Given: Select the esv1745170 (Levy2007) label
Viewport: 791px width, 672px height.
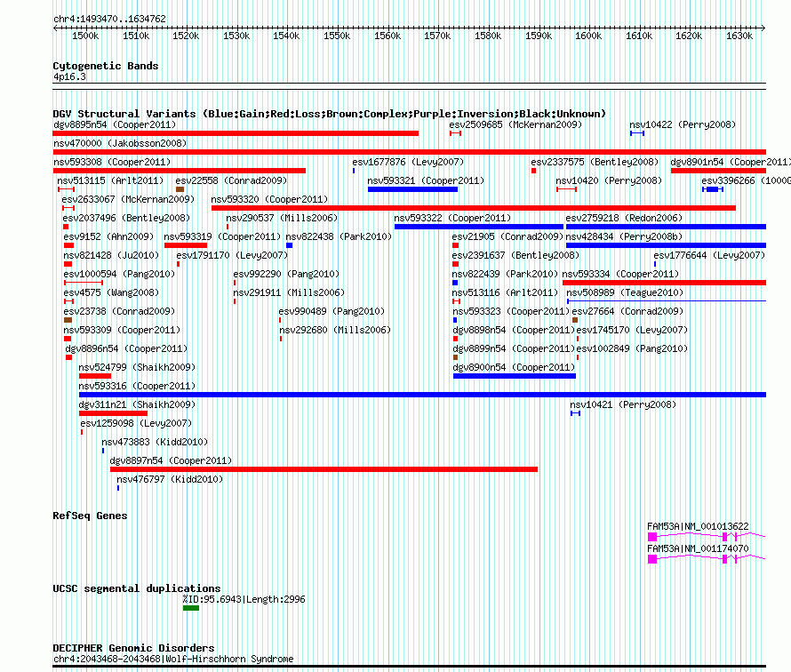Looking at the screenshot, I should click(x=632, y=330).
